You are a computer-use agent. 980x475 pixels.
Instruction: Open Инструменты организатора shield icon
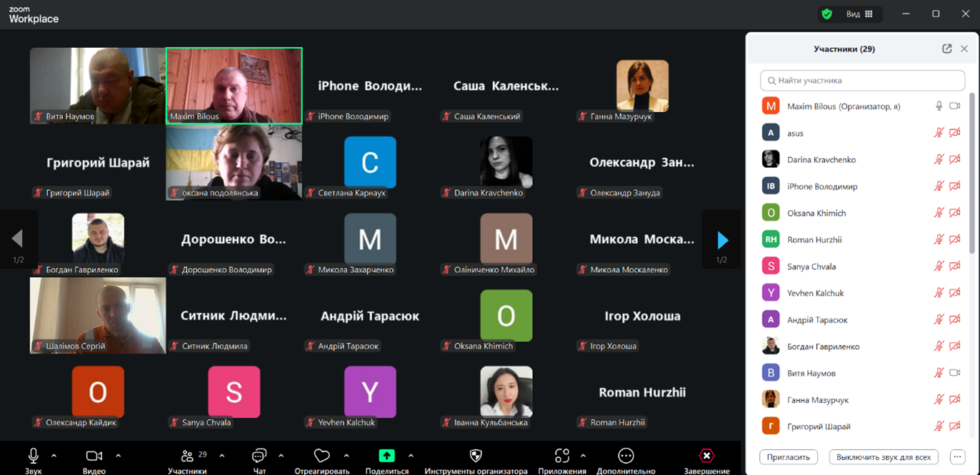(x=476, y=456)
